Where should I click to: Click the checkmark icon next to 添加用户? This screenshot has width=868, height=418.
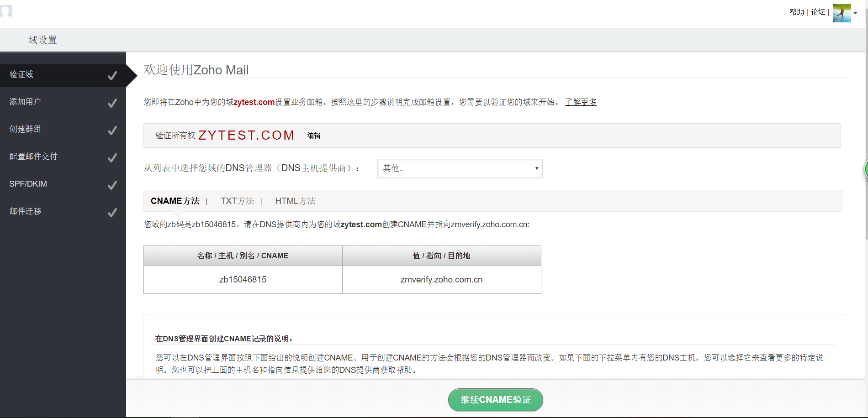click(112, 103)
